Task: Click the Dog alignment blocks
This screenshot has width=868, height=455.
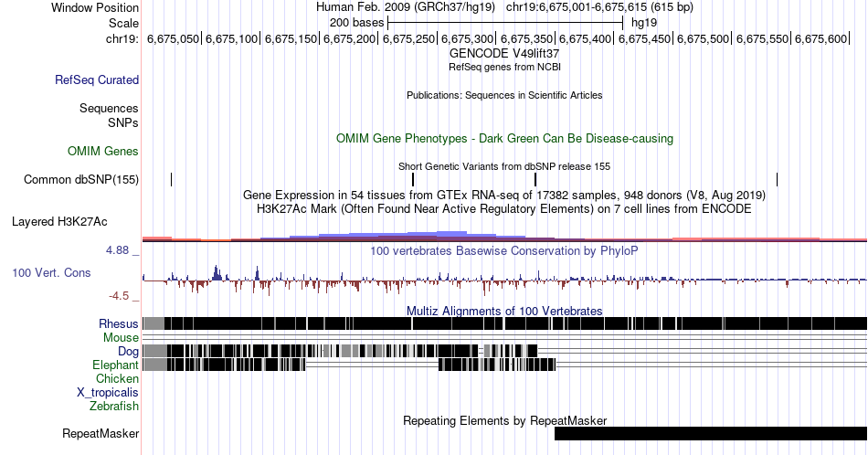Action: point(340,351)
